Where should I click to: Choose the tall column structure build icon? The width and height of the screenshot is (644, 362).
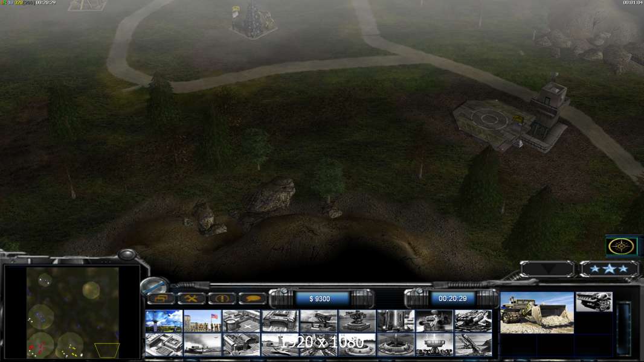[x=396, y=321]
